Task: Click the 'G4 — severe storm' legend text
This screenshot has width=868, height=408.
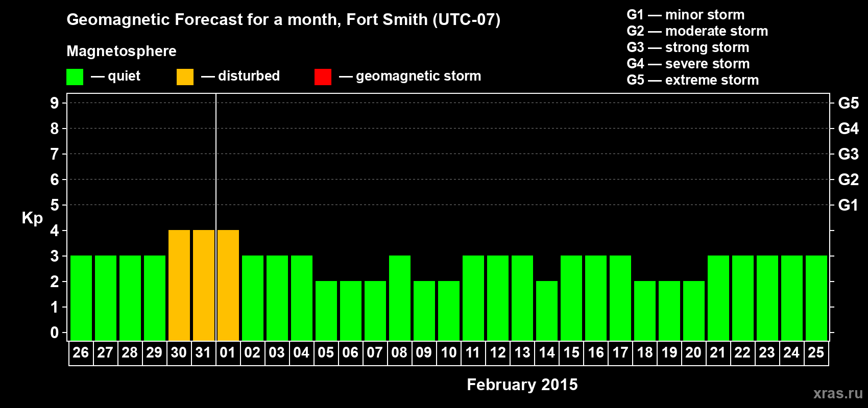Action: point(688,64)
